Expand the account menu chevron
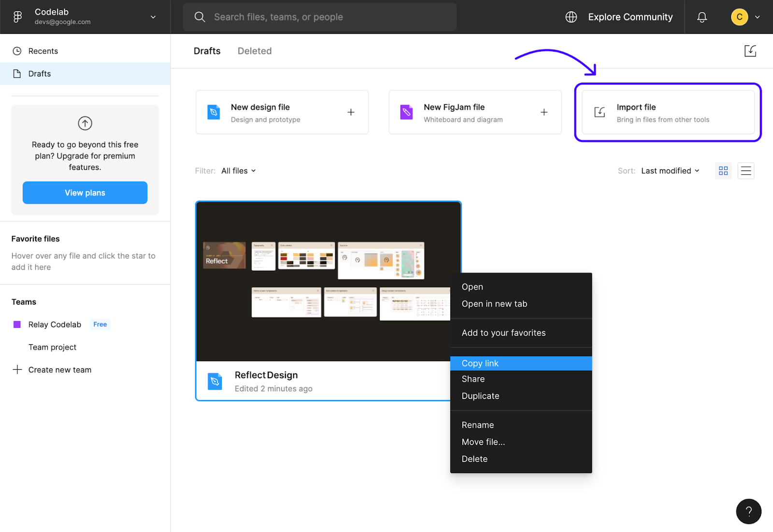 (757, 17)
